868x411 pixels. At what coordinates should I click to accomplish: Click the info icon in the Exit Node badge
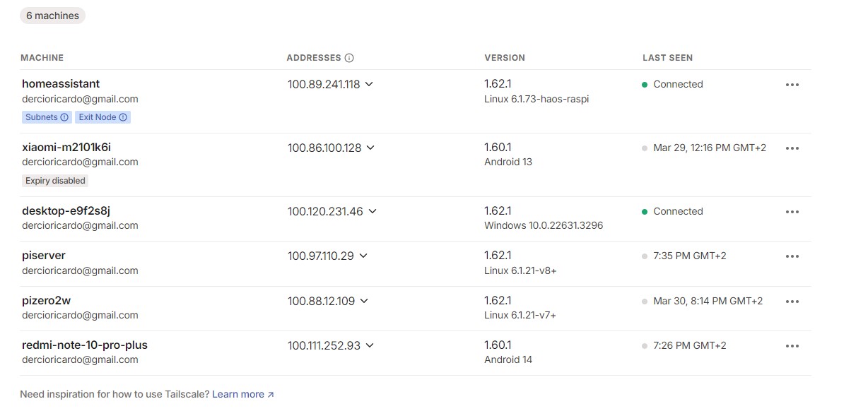click(123, 117)
